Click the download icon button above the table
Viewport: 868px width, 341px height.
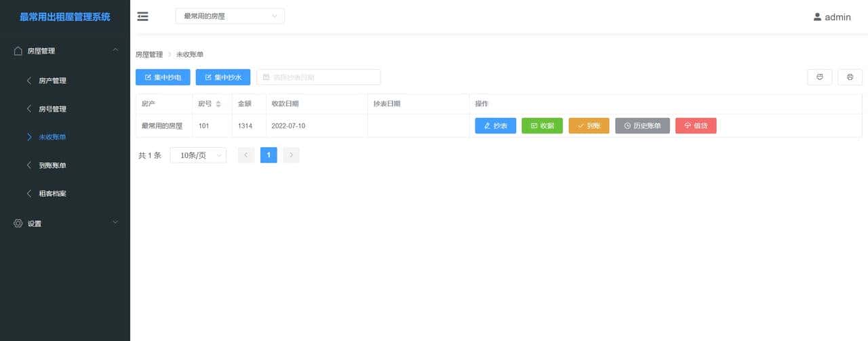pyautogui.click(x=819, y=77)
